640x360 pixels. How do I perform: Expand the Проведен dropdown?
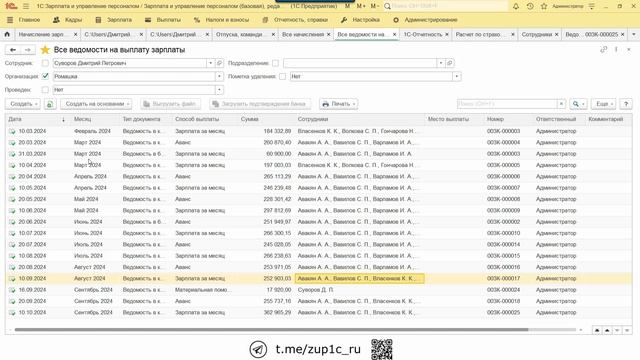[219, 90]
